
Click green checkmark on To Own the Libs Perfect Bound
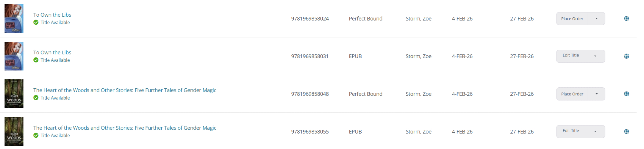point(36,22)
